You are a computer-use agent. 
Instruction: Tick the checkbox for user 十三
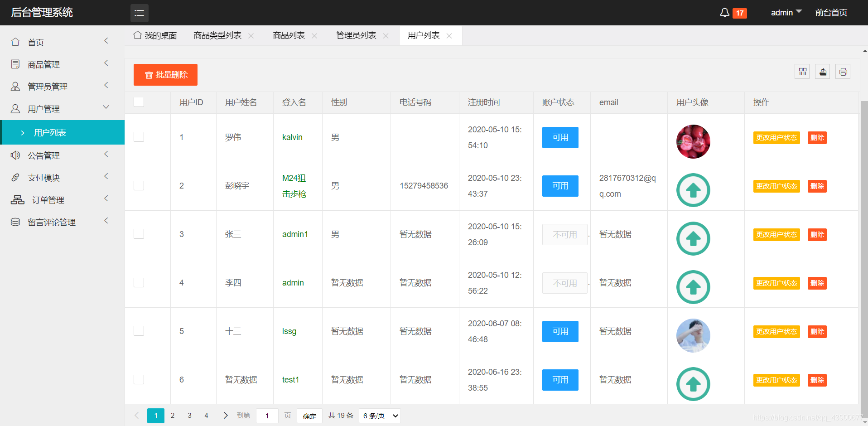click(139, 331)
